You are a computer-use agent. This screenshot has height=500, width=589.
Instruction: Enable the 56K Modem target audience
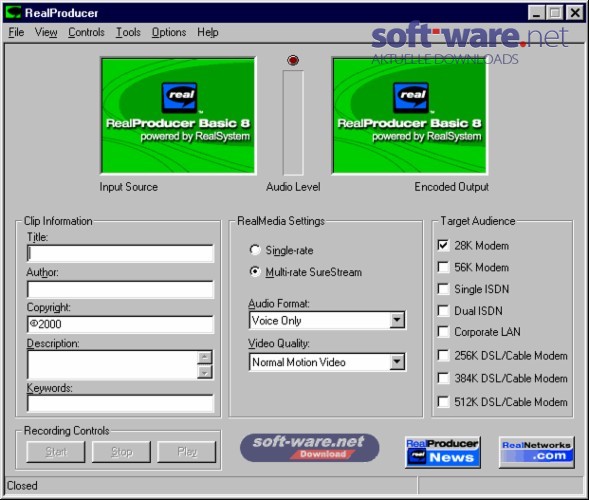(x=443, y=267)
